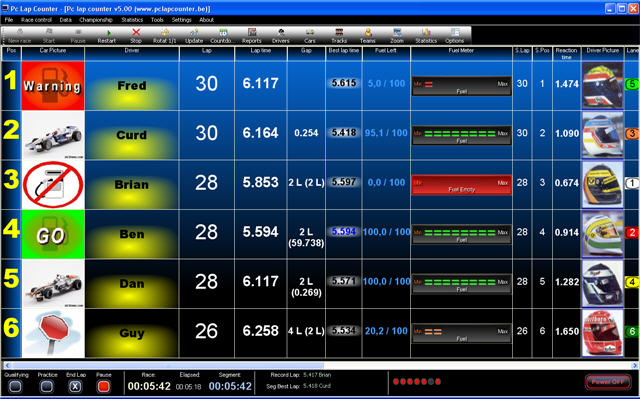
Task: Open the Championship menu
Action: click(x=96, y=20)
